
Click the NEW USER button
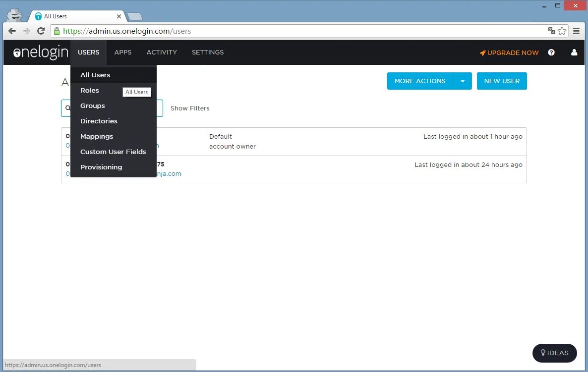(x=502, y=81)
